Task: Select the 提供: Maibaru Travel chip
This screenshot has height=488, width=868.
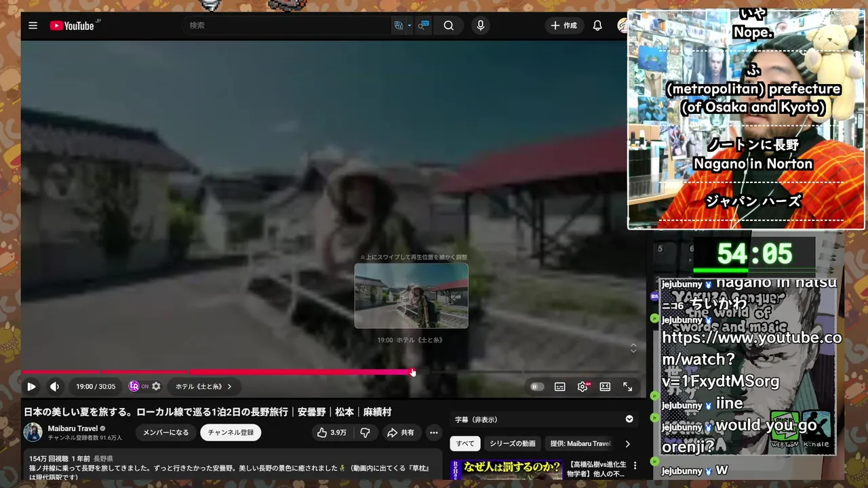Action: 580,444
